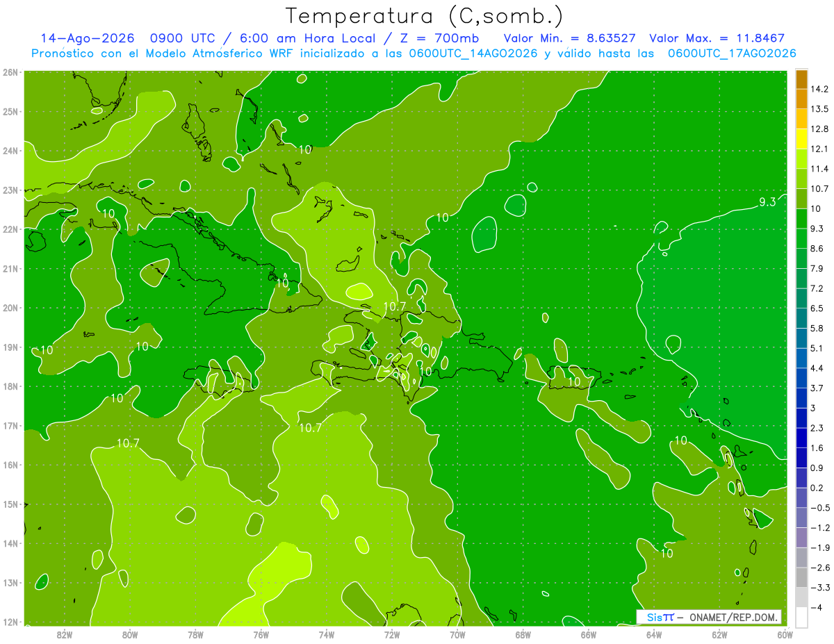Click the '12.1' legend value
This screenshot has width=834, height=644.
click(x=819, y=149)
